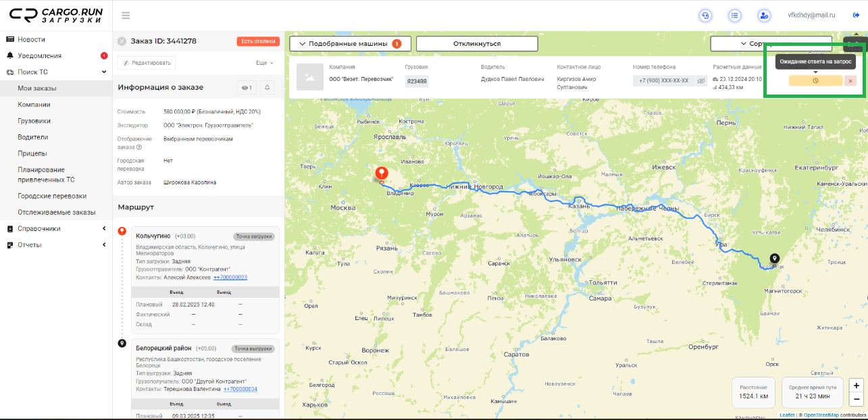Click the logout arrow icon
This screenshot has height=420, width=868.
point(856,15)
